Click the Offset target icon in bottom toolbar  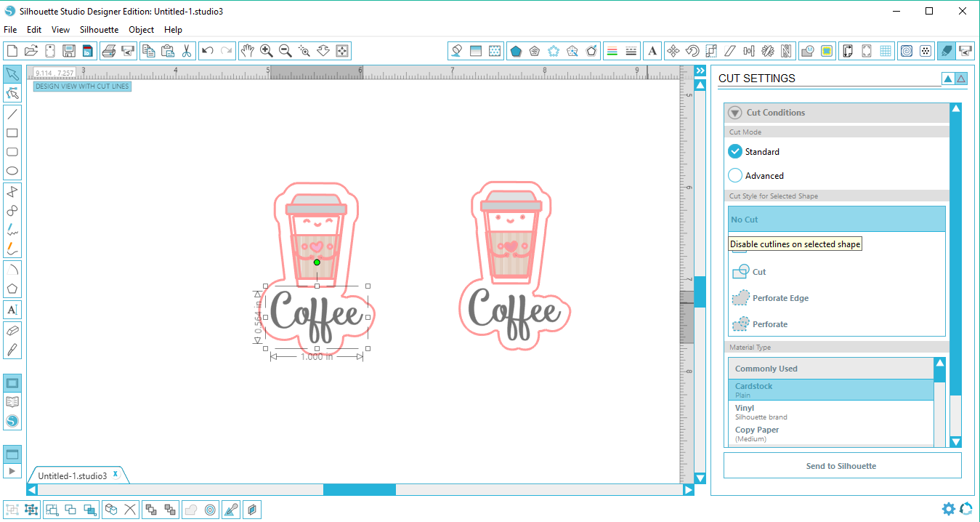coord(210,510)
